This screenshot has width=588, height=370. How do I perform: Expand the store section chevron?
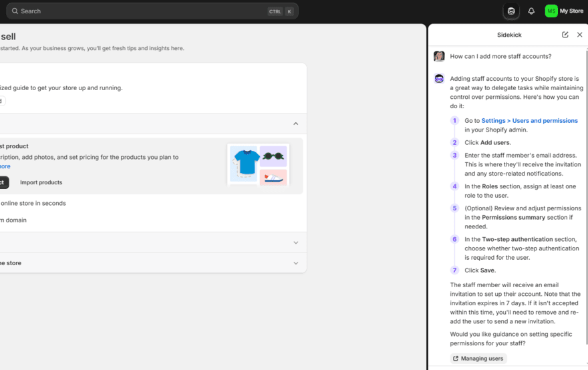[295, 263]
